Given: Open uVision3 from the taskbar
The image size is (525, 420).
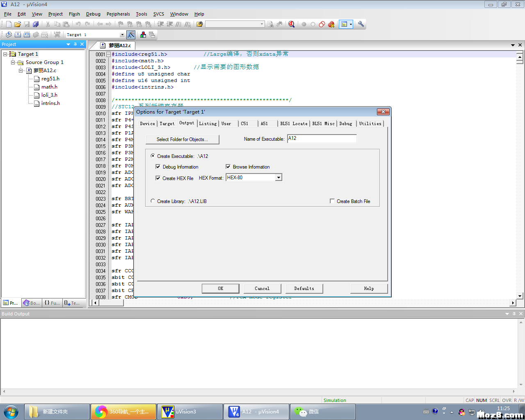Looking at the screenshot, I should pos(190,412).
